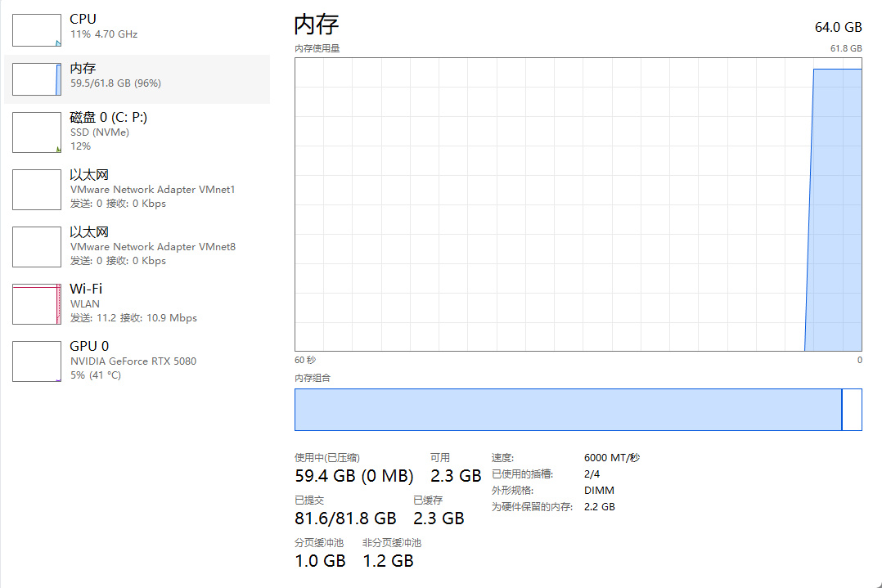
Task: Select the VMnet8 以太网 graph thumbnail
Action: tap(36, 247)
